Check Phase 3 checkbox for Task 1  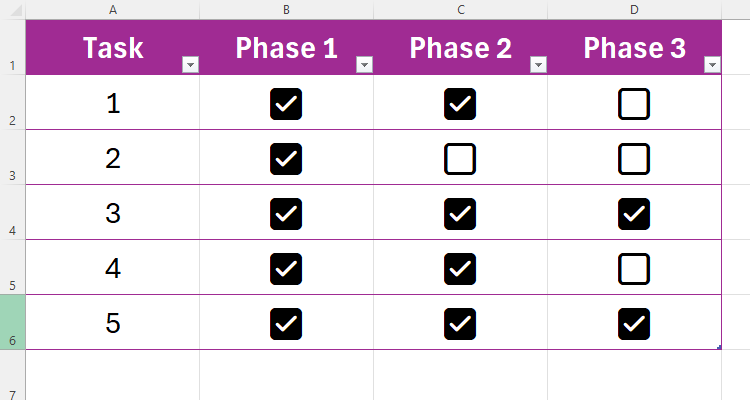(x=634, y=103)
